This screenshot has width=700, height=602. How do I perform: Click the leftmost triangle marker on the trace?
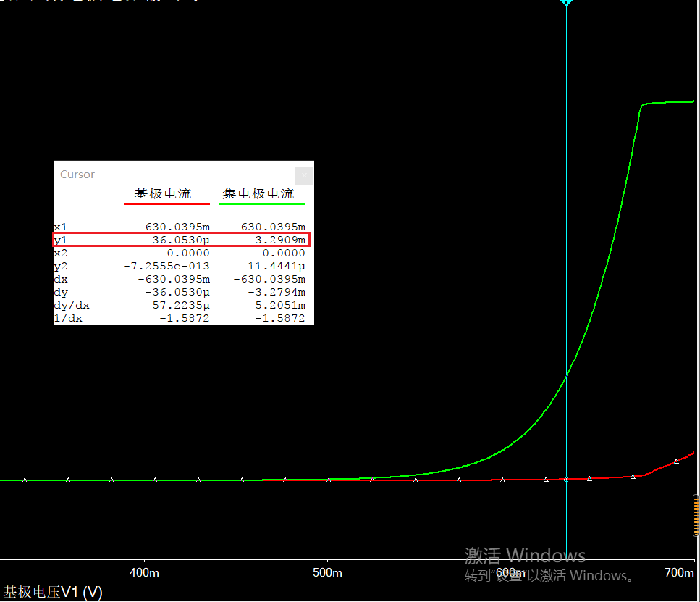tap(25, 480)
